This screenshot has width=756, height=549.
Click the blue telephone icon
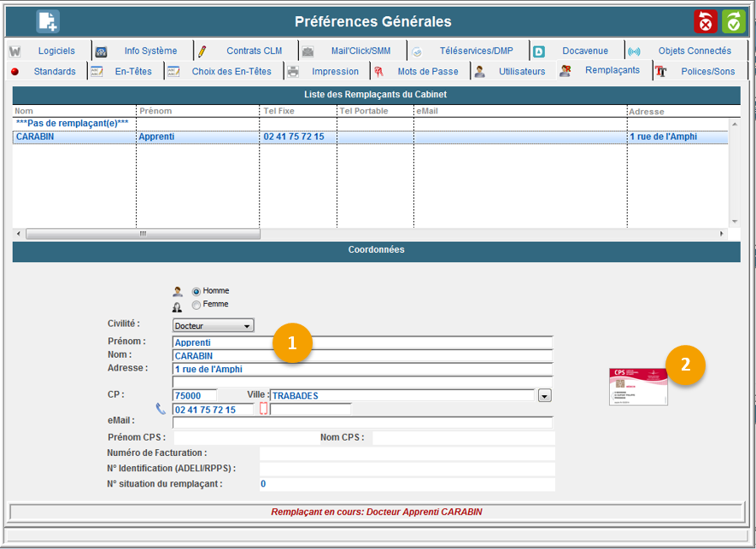click(x=161, y=409)
